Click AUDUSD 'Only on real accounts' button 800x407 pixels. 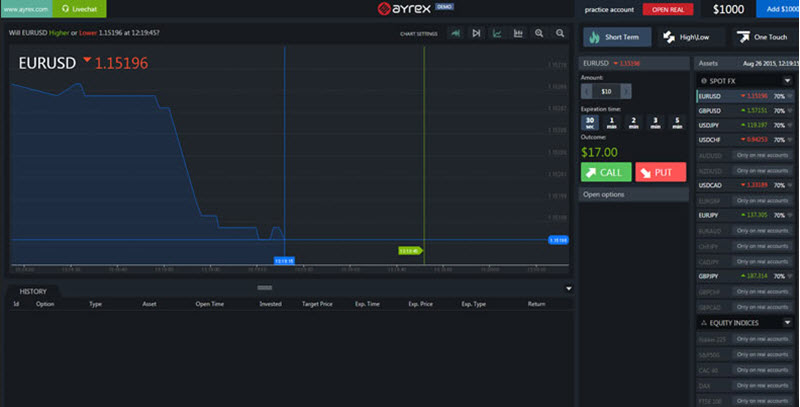(762, 155)
